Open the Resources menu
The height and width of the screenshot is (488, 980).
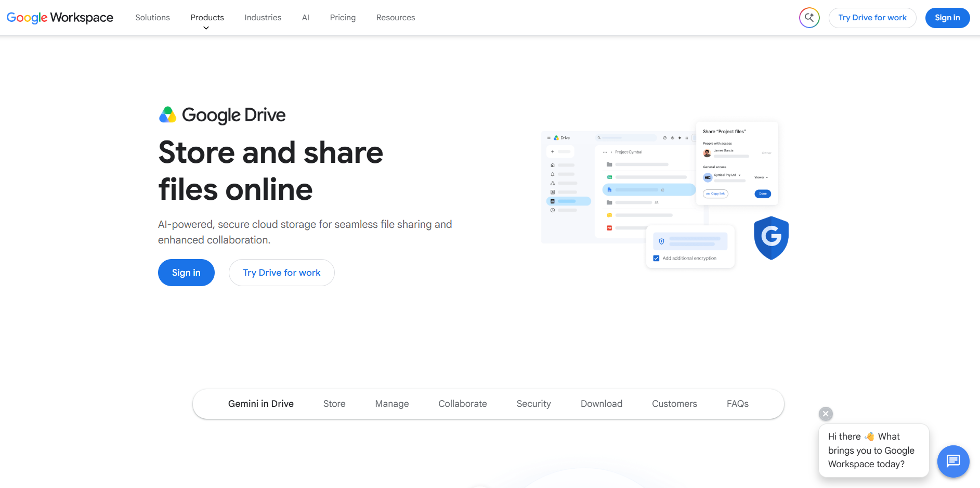click(x=396, y=18)
